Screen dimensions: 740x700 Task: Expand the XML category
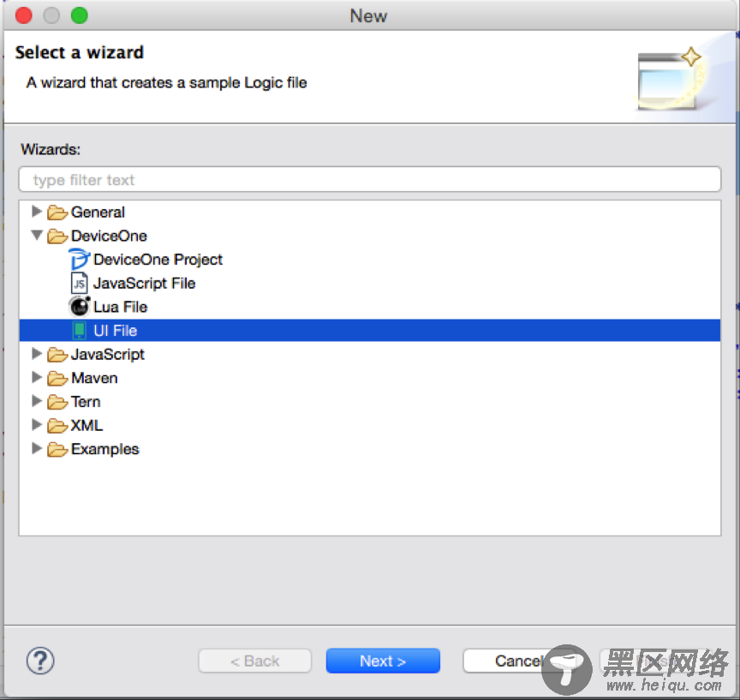[x=36, y=424]
